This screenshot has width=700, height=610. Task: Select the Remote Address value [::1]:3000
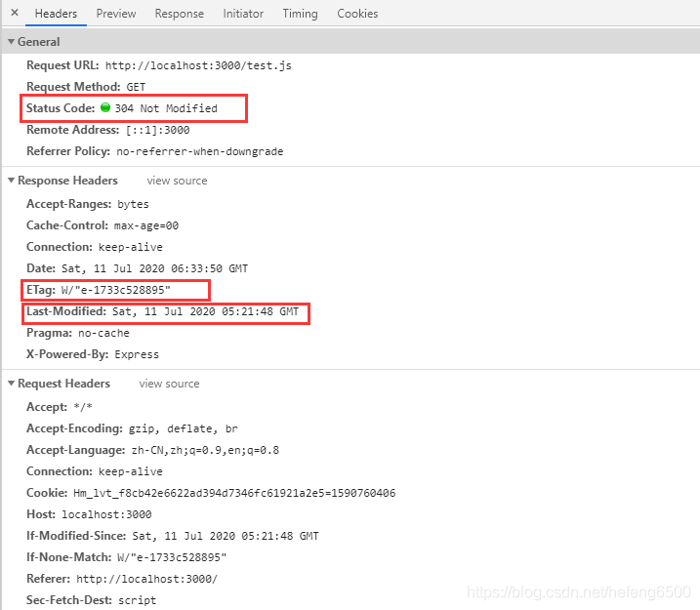157,130
